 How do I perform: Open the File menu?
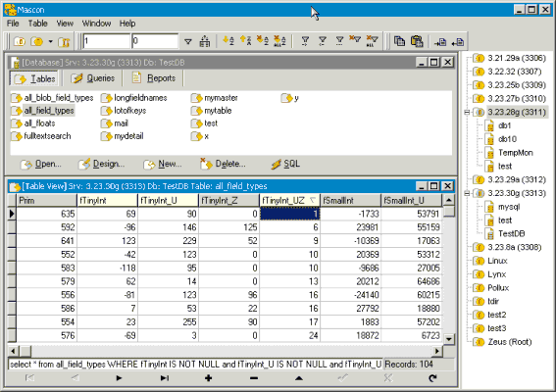point(13,24)
